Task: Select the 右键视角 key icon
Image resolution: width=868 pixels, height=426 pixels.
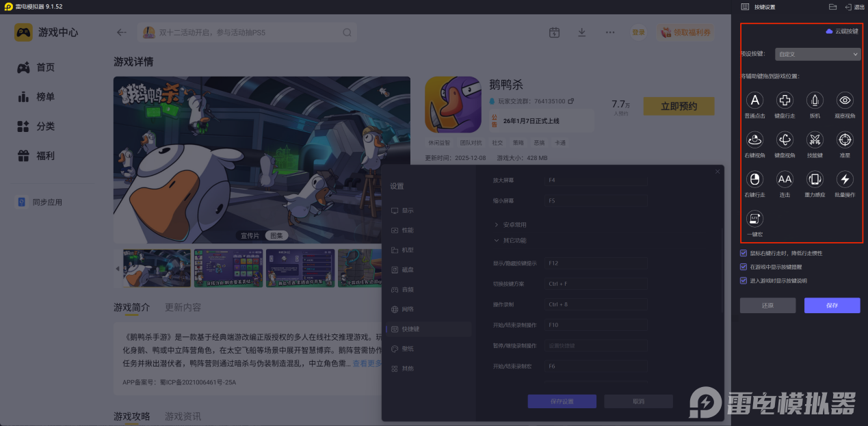Action: (754, 140)
